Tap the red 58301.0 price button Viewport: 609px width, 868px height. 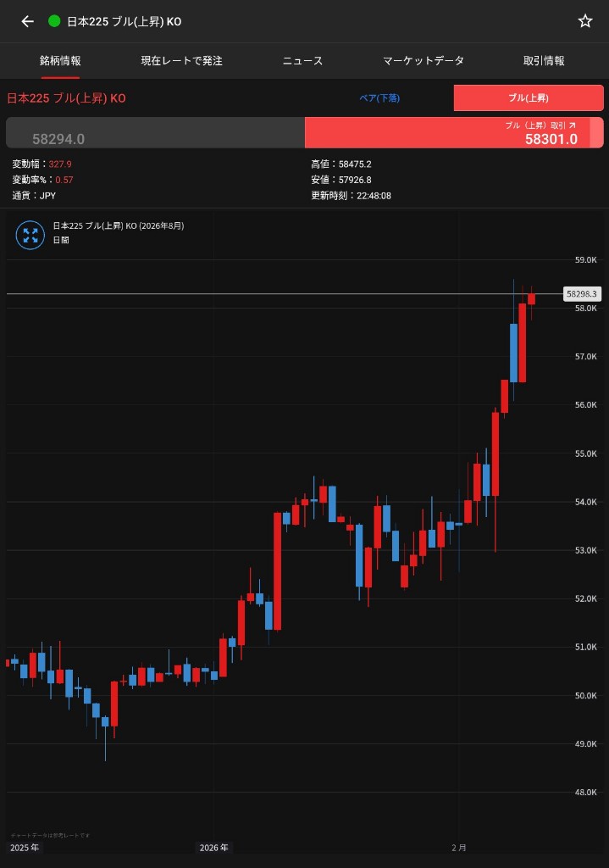pos(454,133)
